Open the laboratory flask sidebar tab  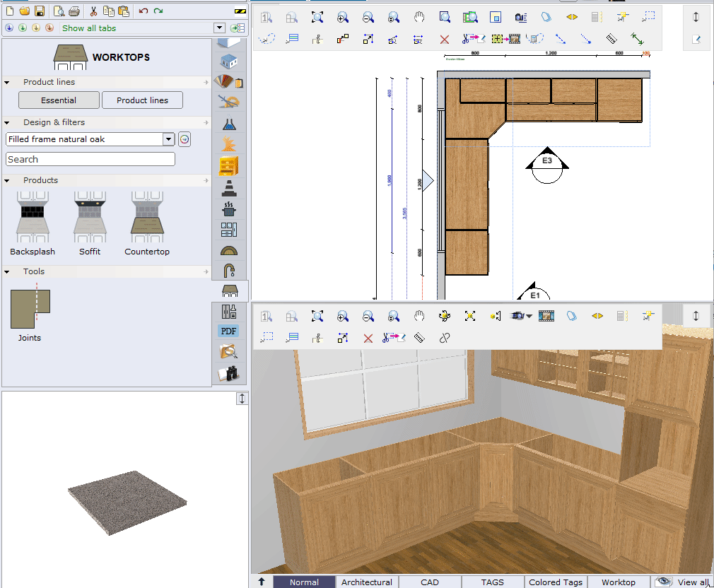tap(229, 124)
